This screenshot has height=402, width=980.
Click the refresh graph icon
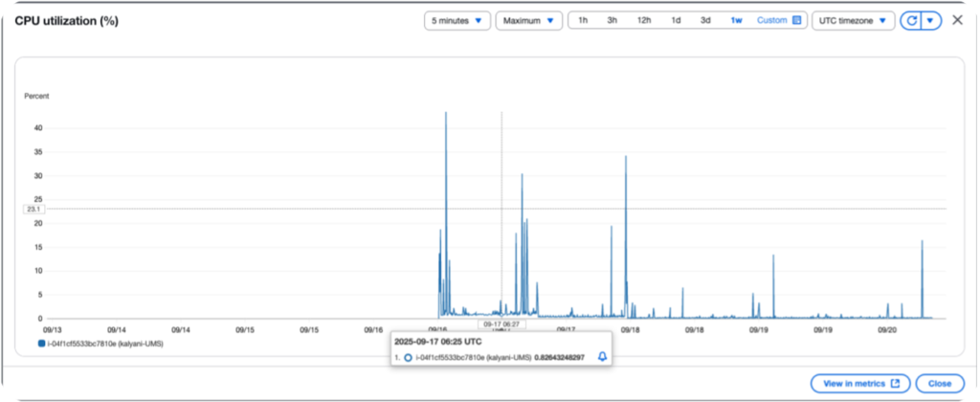click(911, 20)
